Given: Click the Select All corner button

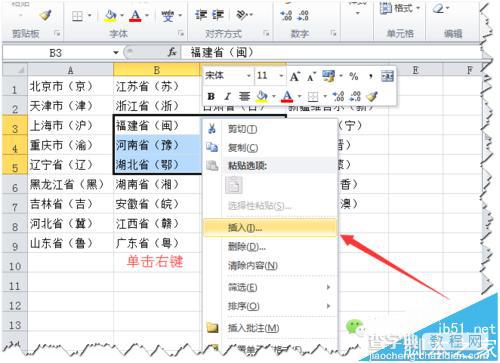Looking at the screenshot, I should click(15, 70).
